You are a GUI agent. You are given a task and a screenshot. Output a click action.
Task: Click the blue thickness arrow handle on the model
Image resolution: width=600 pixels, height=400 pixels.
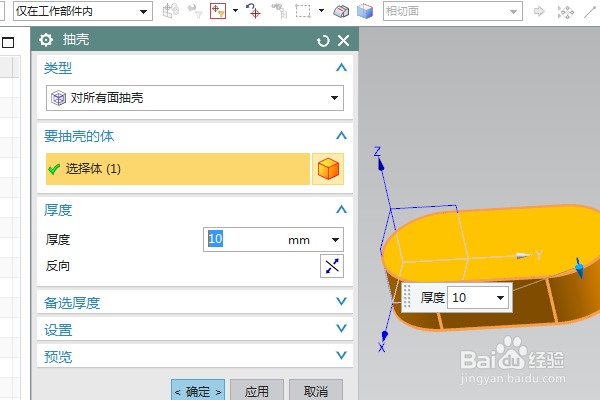click(x=580, y=268)
